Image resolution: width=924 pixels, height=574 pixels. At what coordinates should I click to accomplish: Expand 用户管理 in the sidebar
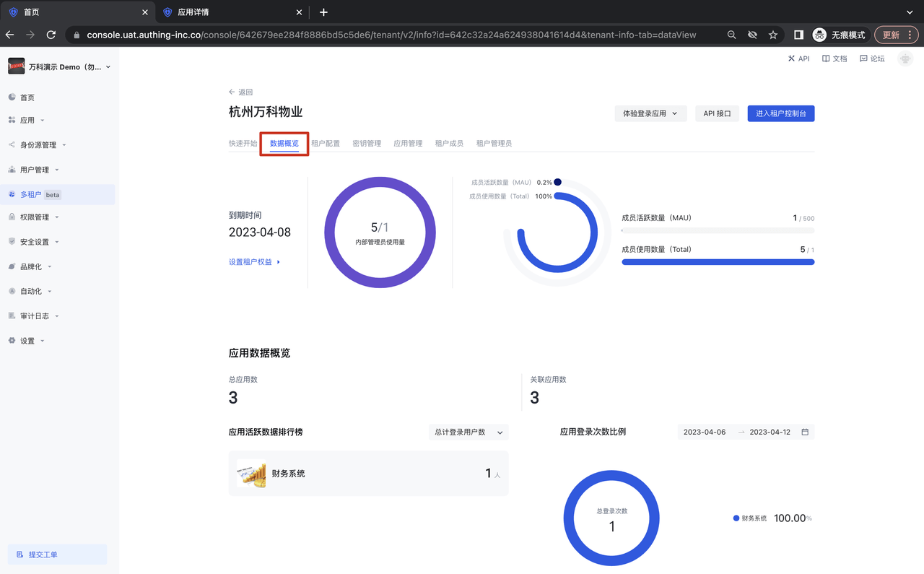34,170
